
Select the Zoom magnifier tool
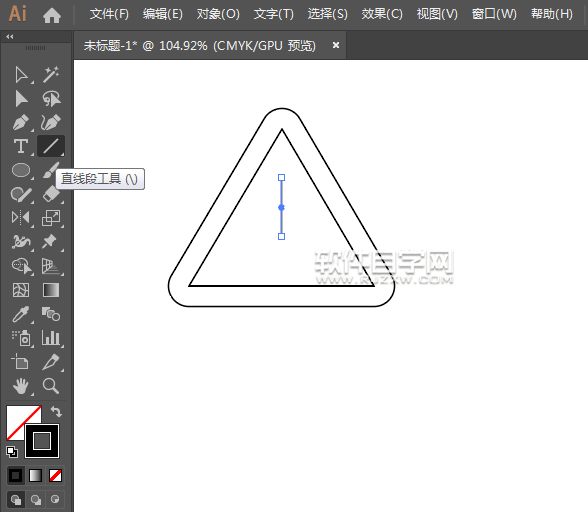tap(51, 386)
